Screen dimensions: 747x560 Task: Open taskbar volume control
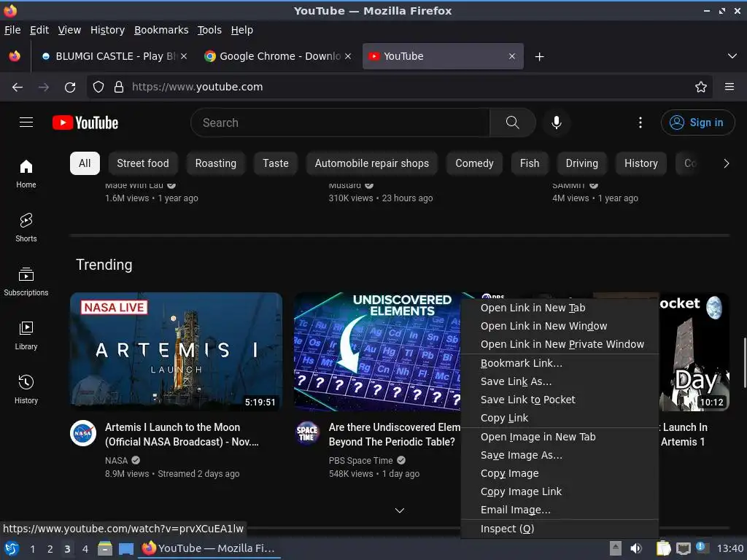pos(636,548)
